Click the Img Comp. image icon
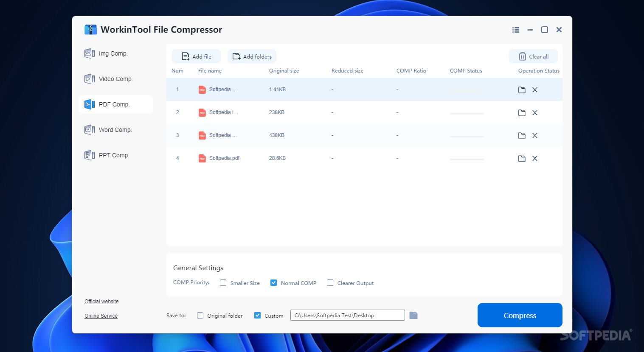Image resolution: width=644 pixels, height=352 pixels. 90,53
